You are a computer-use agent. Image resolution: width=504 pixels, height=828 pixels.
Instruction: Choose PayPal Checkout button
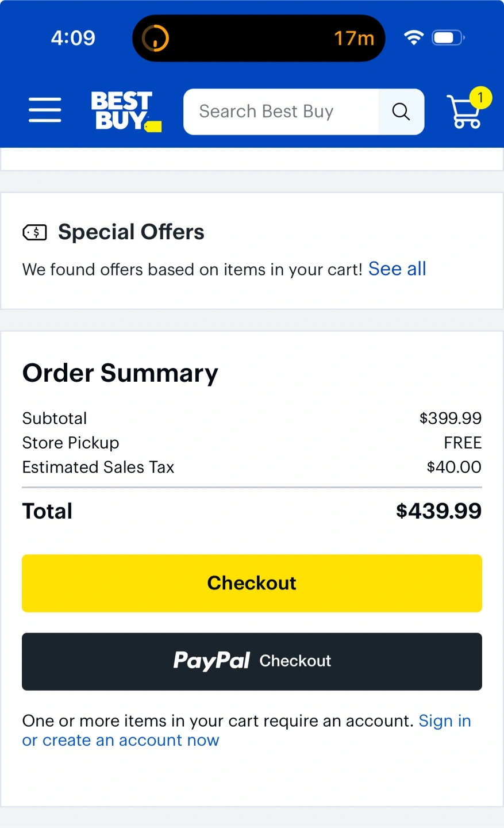(252, 661)
